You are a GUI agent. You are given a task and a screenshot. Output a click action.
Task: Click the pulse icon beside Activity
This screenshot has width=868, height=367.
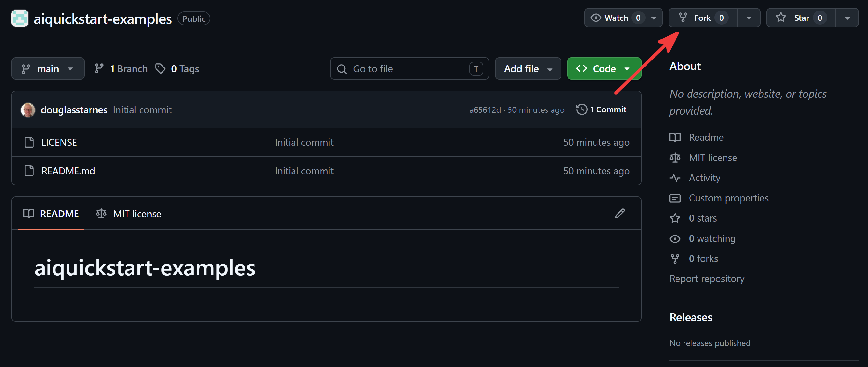(675, 178)
